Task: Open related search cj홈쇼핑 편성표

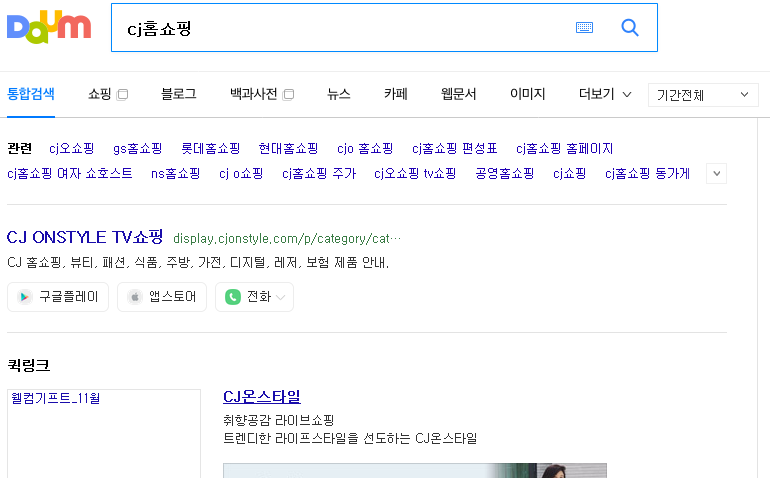Action: (455, 148)
